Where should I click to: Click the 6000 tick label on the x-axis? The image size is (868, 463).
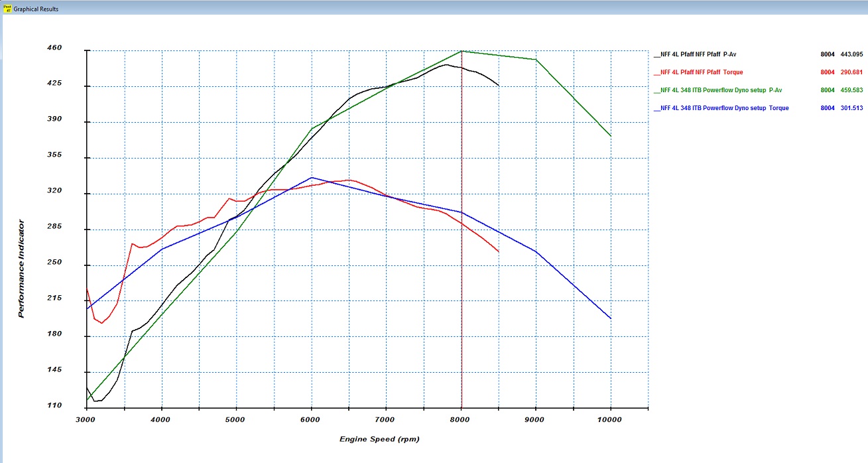[x=311, y=420]
